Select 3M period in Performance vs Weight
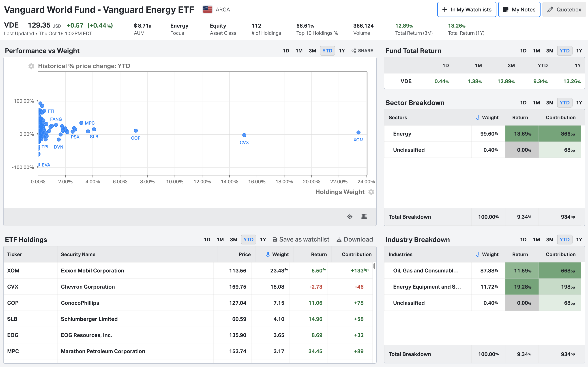 312,51
